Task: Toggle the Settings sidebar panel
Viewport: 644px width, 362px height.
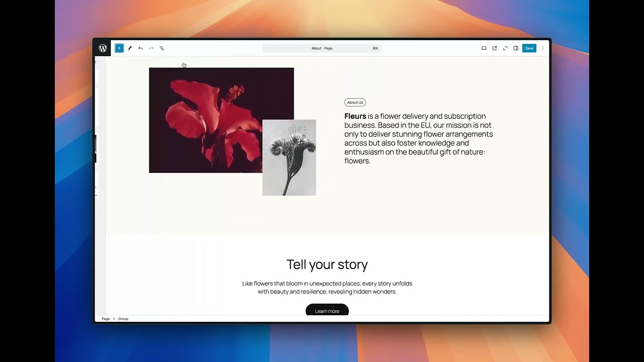Action: (x=516, y=48)
